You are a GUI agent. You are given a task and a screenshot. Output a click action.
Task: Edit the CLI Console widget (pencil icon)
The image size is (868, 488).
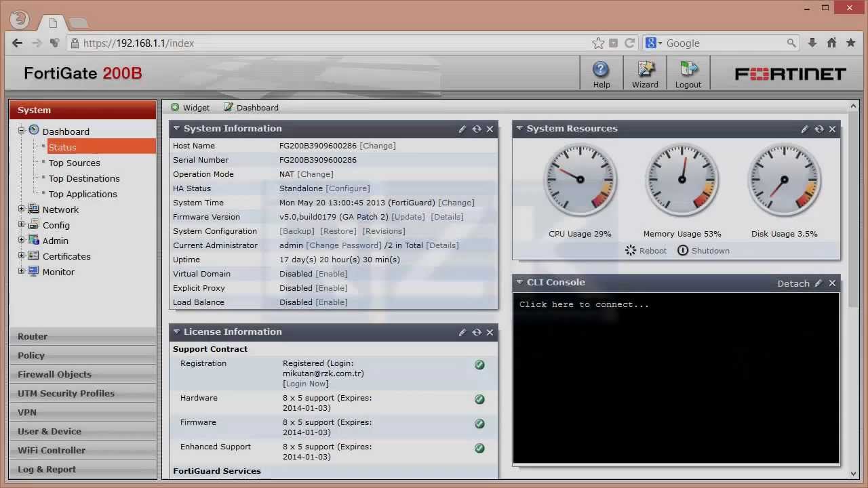(x=818, y=283)
